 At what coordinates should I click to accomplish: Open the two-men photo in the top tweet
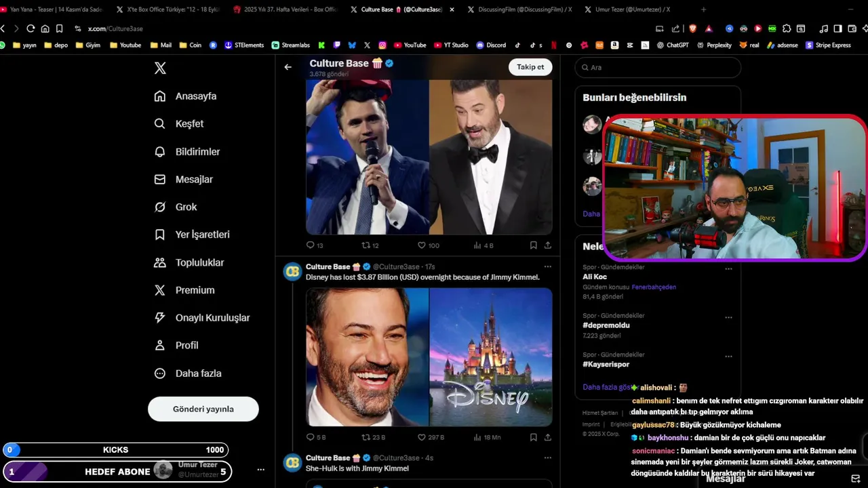pyautogui.click(x=429, y=157)
